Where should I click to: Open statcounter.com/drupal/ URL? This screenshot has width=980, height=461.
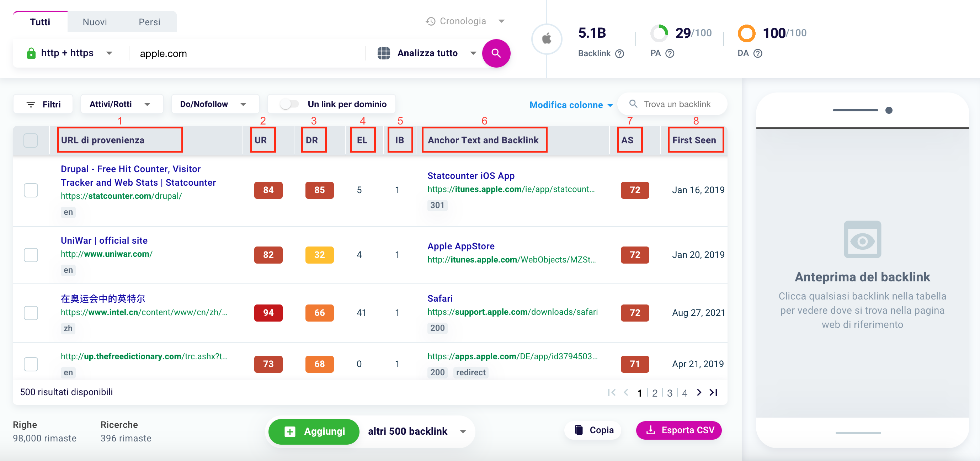coord(121,196)
